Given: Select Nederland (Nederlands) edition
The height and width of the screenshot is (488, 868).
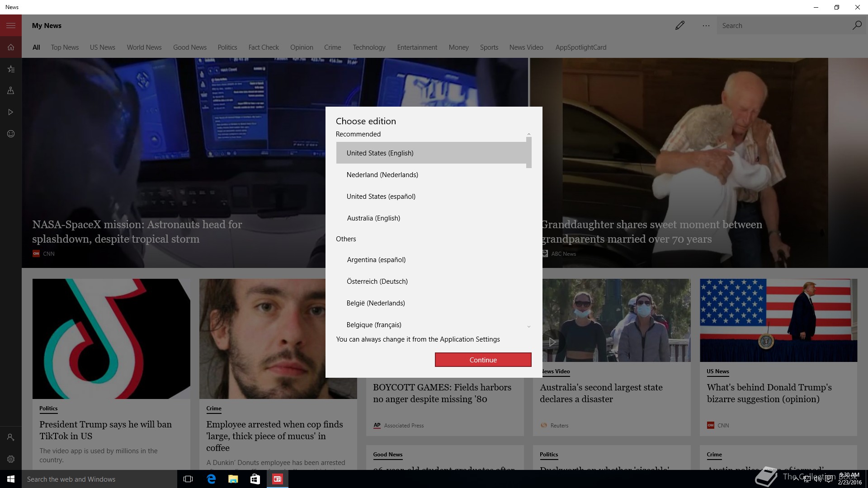Looking at the screenshot, I should pos(431,175).
